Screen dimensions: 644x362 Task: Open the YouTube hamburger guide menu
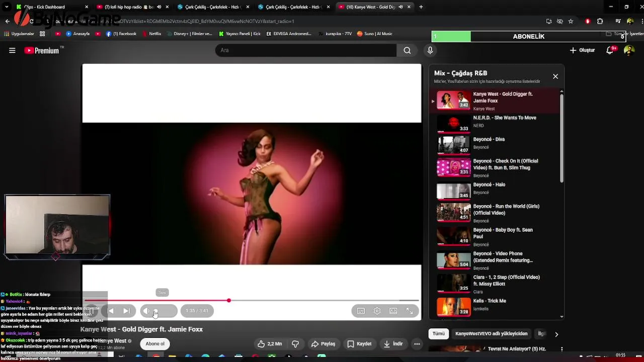click(12, 50)
